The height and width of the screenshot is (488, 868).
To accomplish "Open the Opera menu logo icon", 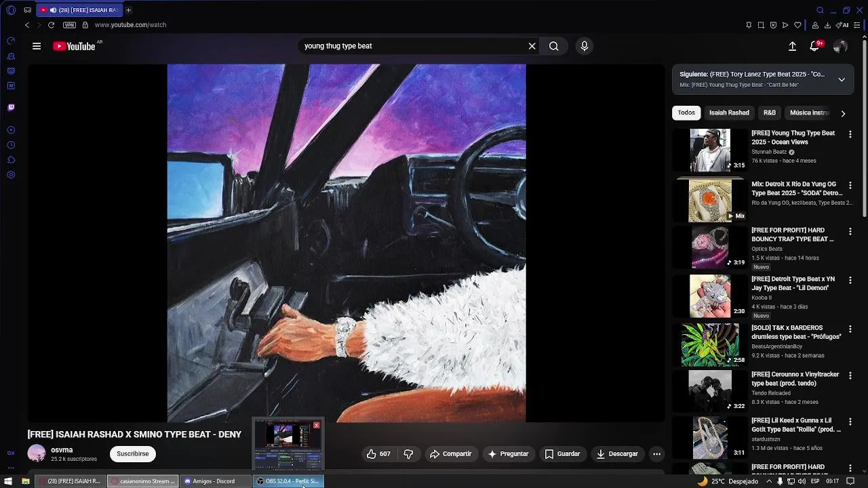I will (10, 10).
